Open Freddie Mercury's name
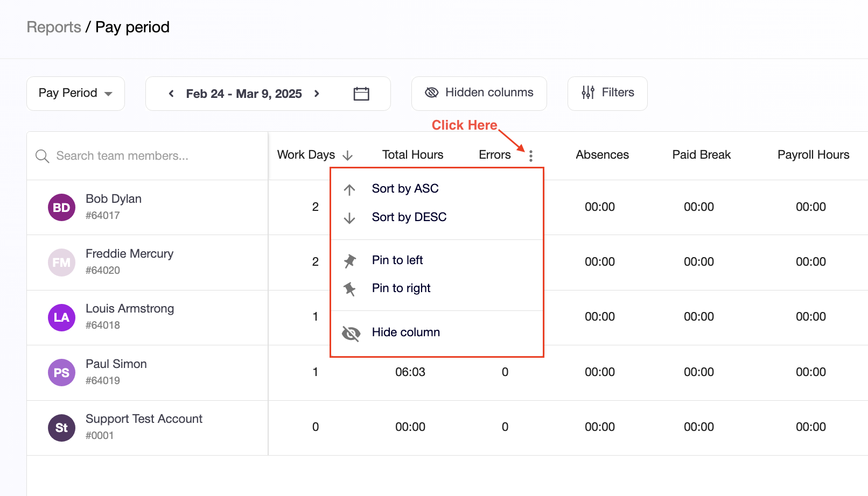868x496 pixels. pyautogui.click(x=130, y=254)
